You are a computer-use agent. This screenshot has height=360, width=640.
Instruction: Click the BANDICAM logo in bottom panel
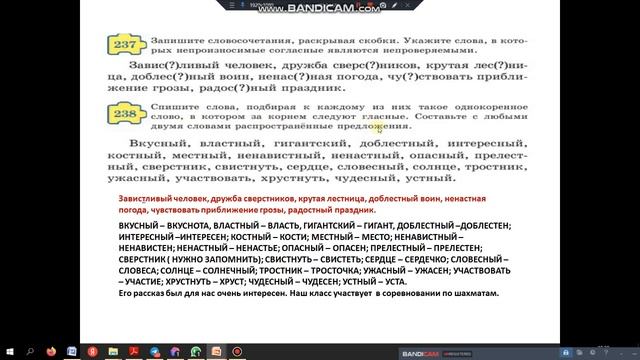tap(420, 354)
